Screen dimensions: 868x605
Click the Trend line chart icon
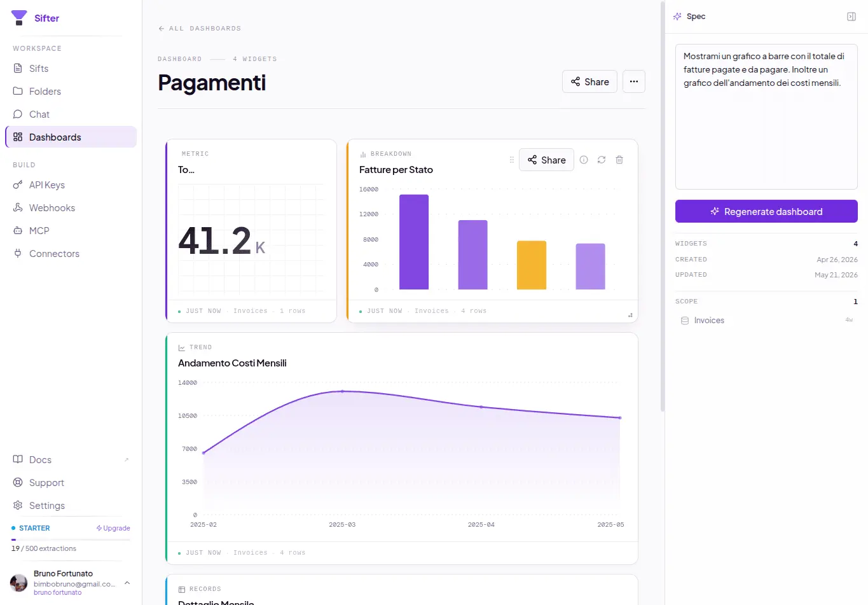(x=182, y=347)
